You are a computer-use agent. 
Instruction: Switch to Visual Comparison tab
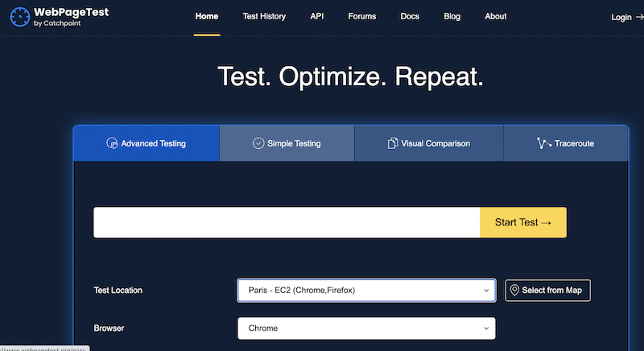(x=429, y=143)
